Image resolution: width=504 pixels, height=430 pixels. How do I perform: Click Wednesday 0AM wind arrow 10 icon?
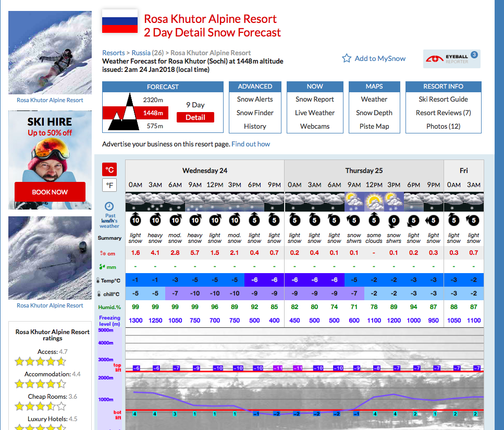[136, 219]
